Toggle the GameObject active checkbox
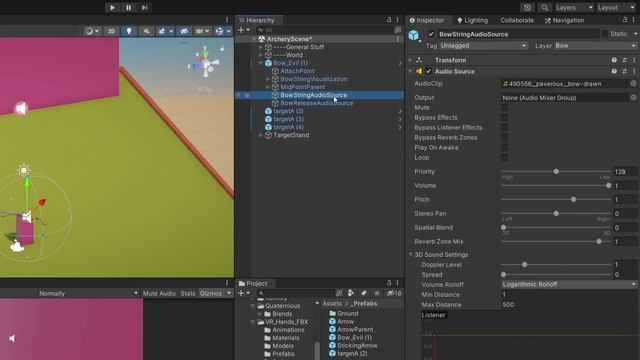 431,34
